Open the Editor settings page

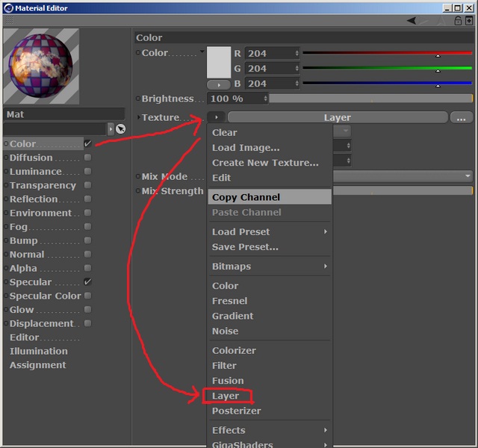point(25,337)
